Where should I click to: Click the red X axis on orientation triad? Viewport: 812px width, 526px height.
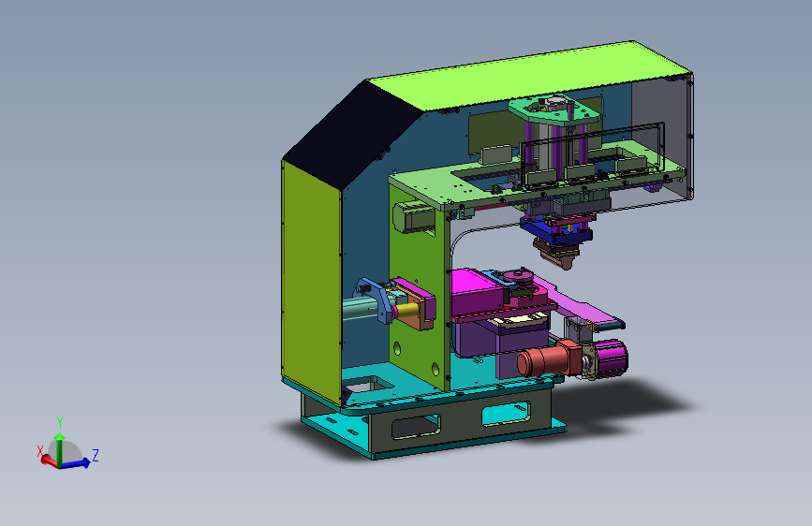(x=50, y=460)
